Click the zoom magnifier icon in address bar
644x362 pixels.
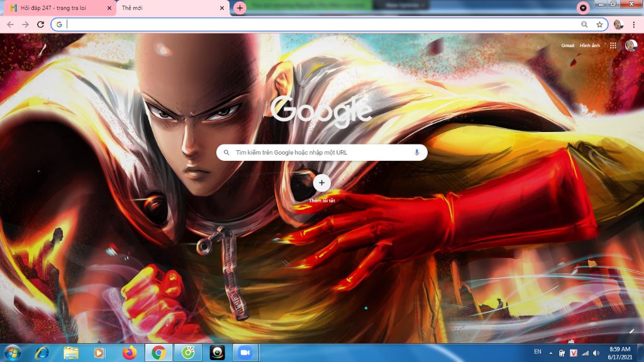[x=584, y=25]
